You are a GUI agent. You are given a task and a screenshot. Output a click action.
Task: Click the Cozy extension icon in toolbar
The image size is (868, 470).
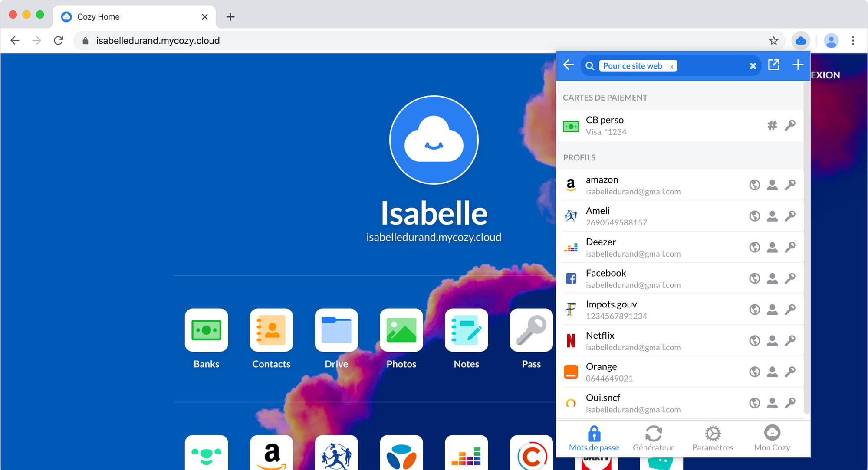point(801,41)
